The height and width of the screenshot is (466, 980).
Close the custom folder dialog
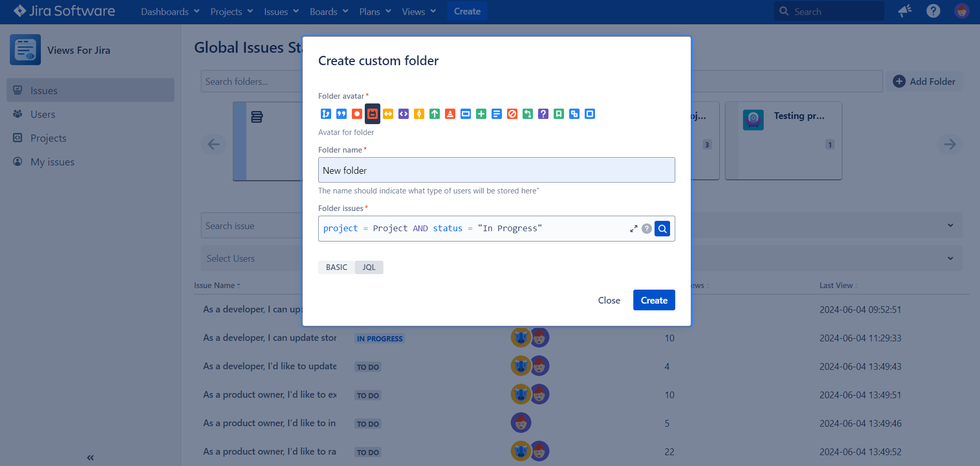point(609,300)
